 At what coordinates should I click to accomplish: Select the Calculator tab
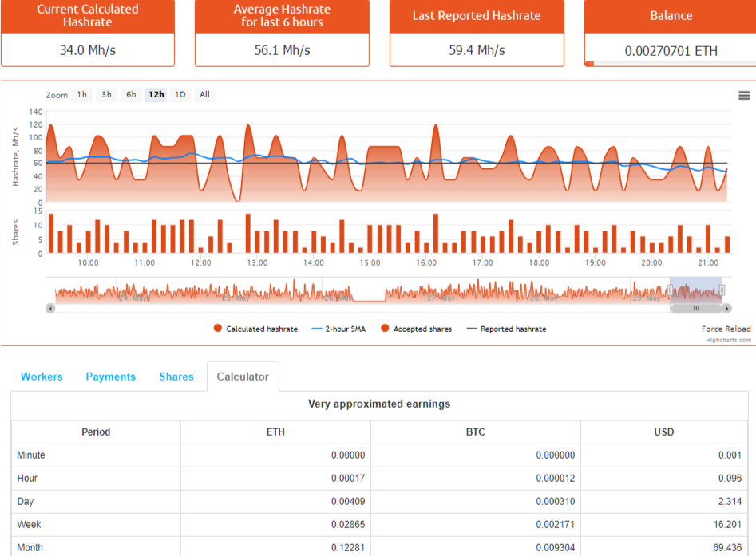point(243,377)
